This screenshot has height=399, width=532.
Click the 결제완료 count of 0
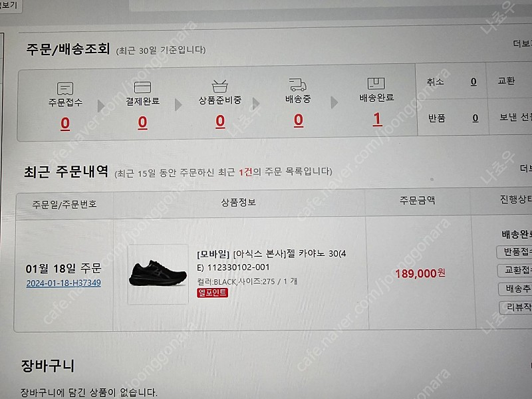[x=142, y=122]
